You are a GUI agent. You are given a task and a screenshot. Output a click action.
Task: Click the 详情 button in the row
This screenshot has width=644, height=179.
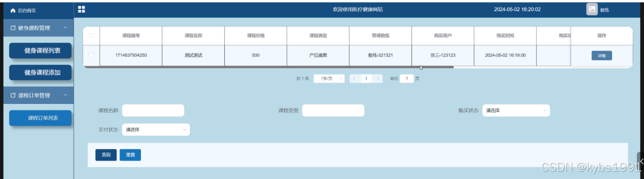click(602, 56)
